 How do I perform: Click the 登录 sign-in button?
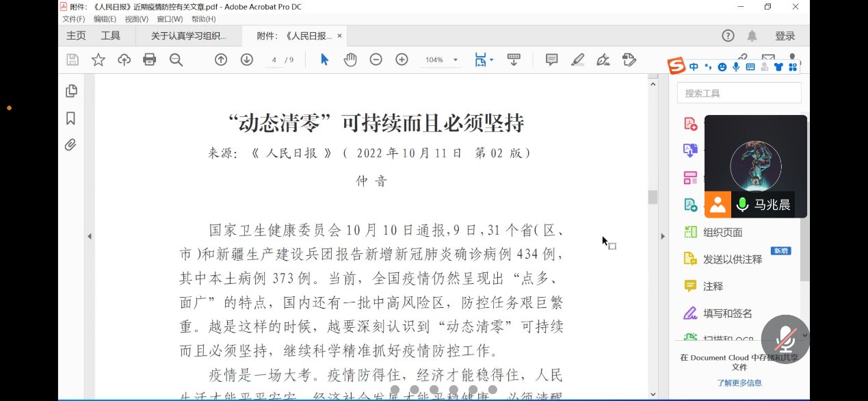[785, 36]
